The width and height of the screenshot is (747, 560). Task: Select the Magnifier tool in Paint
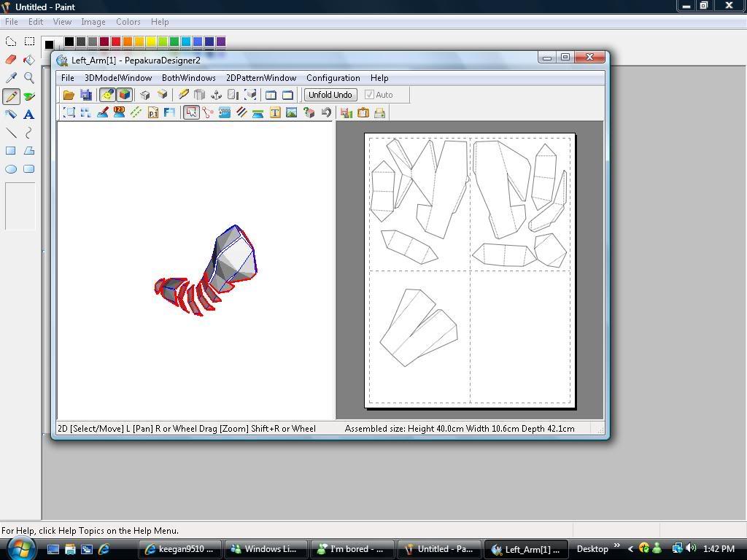click(x=29, y=77)
